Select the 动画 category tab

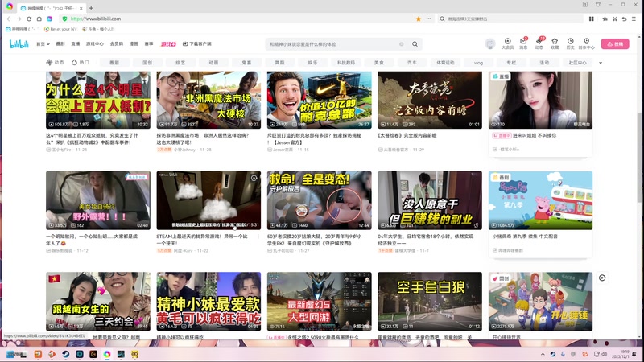[213, 63]
